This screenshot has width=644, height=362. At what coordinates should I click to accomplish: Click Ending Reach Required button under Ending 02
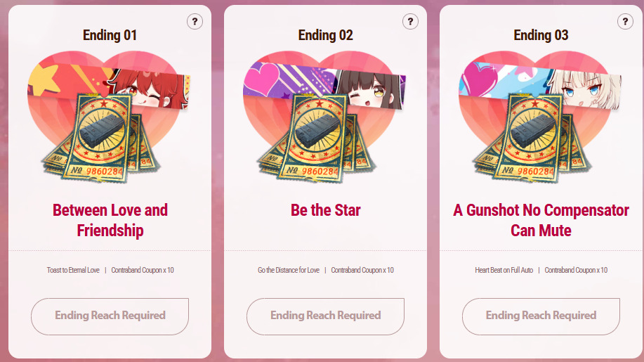coord(325,316)
